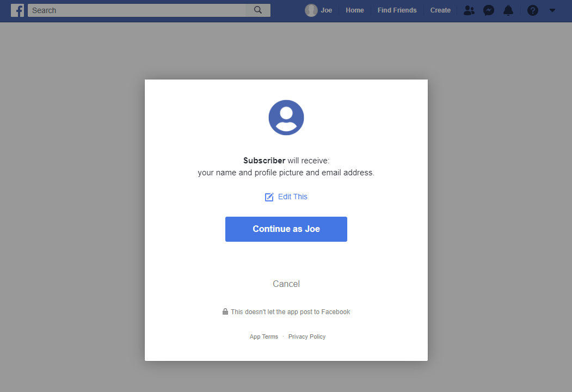Screen dimensions: 572x392
Task: Open the Privacy Policy link
Action: pyautogui.click(x=307, y=336)
